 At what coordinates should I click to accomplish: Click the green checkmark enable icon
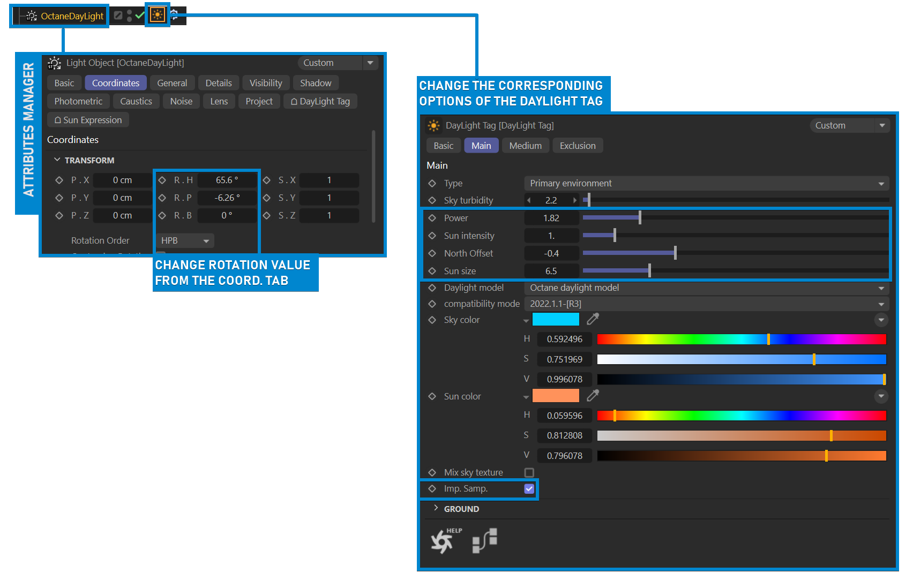coord(140,16)
